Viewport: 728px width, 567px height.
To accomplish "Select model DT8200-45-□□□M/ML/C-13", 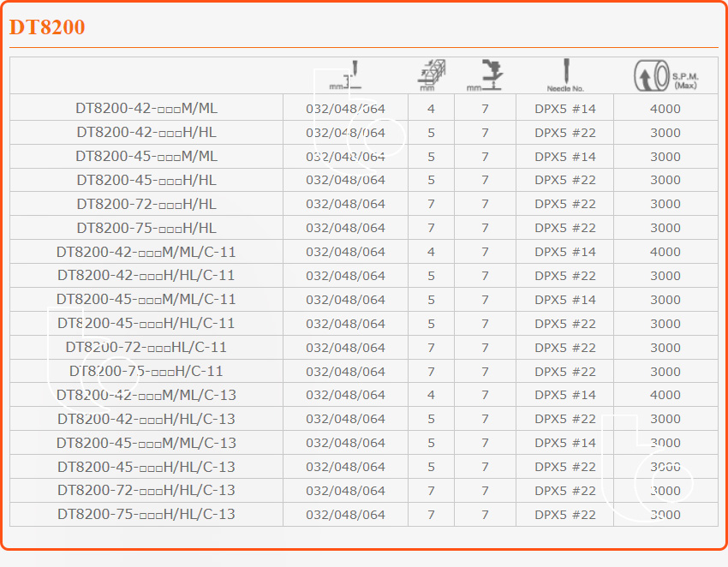I will pos(146,443).
